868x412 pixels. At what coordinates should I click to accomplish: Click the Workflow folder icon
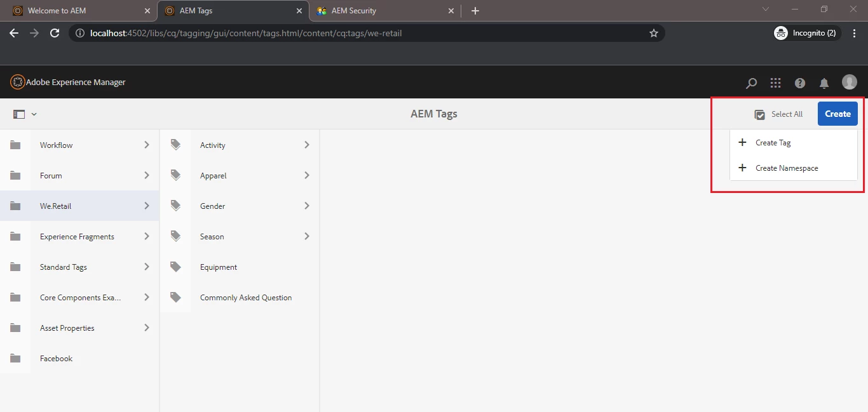(x=15, y=145)
